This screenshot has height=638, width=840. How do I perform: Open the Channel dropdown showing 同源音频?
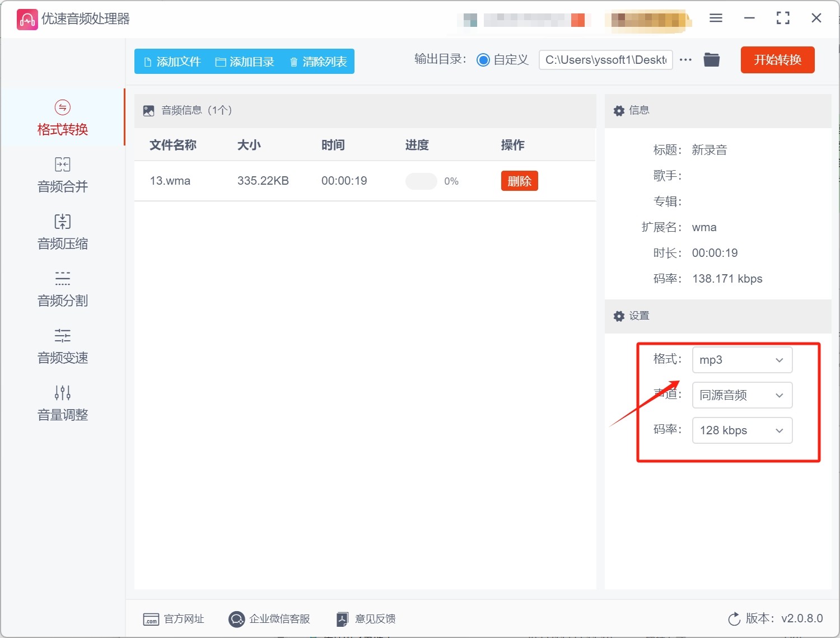point(742,395)
